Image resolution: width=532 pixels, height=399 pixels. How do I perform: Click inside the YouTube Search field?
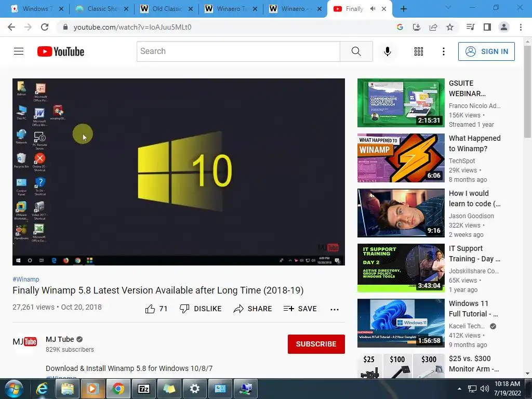(238, 51)
